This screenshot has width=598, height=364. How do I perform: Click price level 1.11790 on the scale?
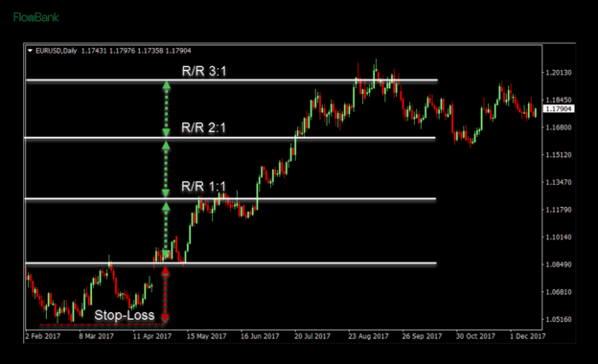point(559,210)
